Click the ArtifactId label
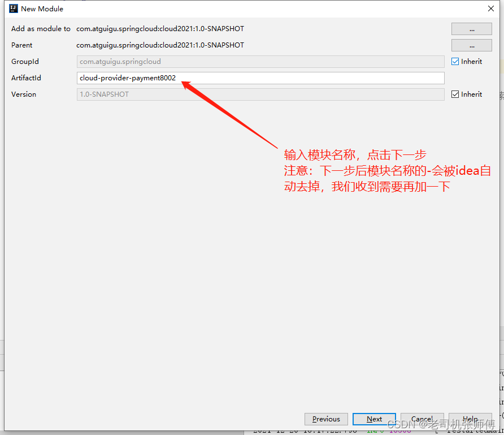 click(26, 78)
